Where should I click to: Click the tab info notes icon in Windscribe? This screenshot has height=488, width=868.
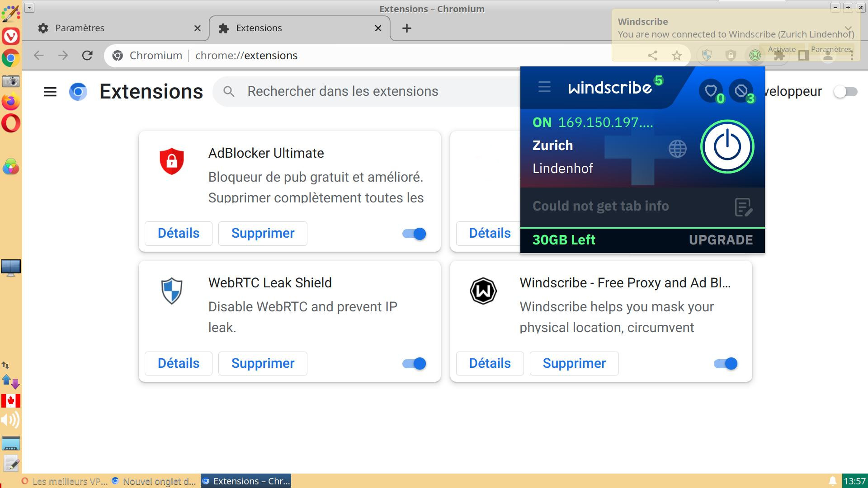743,207
